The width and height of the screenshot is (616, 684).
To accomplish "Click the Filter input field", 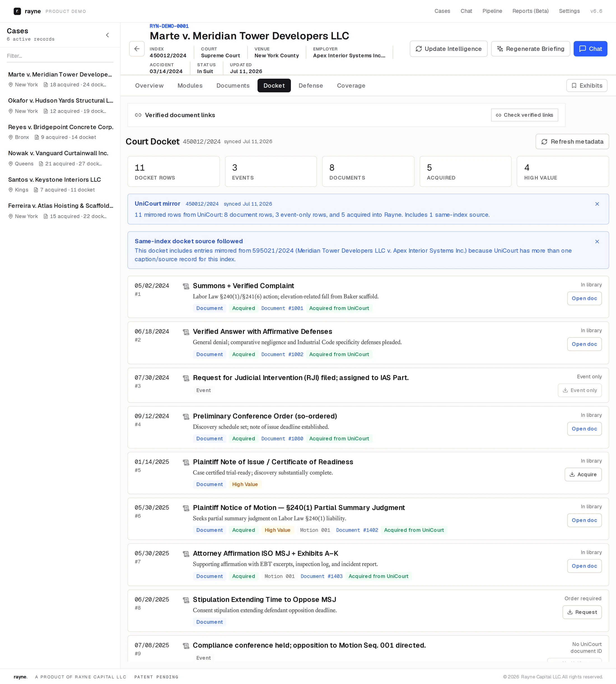I will [60, 56].
